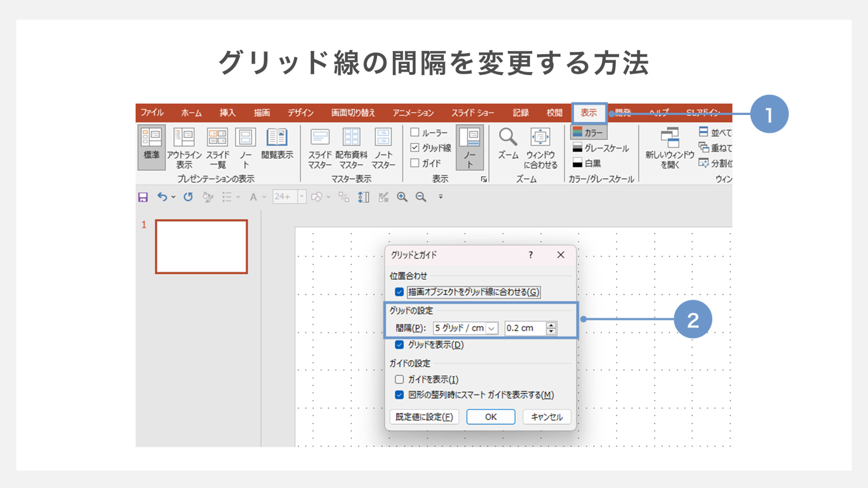Open ノートマスター view

tap(383, 147)
